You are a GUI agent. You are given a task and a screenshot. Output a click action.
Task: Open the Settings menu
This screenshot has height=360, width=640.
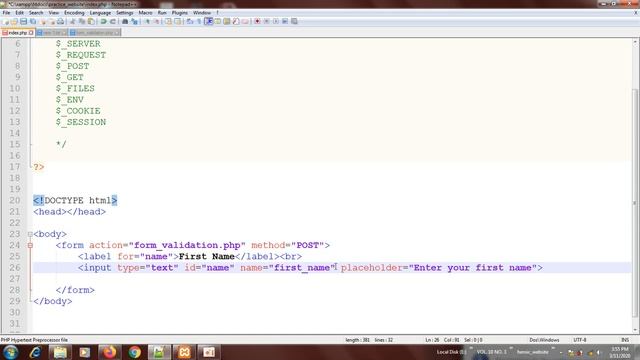[x=124, y=13]
